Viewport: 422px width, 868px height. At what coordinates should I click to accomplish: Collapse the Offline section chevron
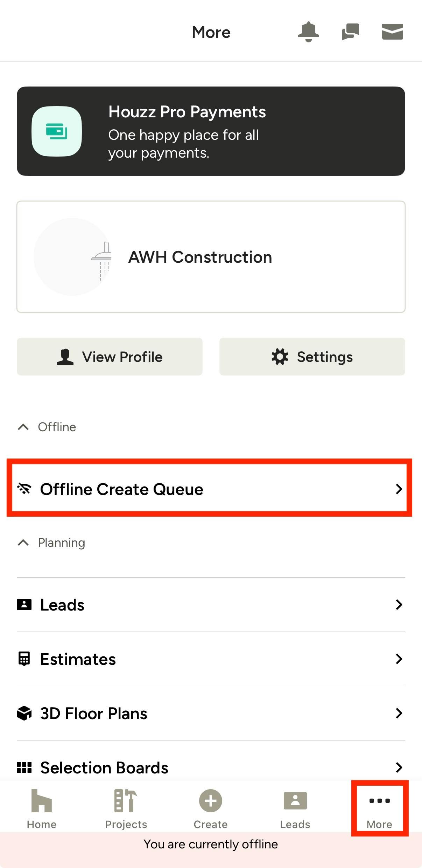pyautogui.click(x=23, y=427)
